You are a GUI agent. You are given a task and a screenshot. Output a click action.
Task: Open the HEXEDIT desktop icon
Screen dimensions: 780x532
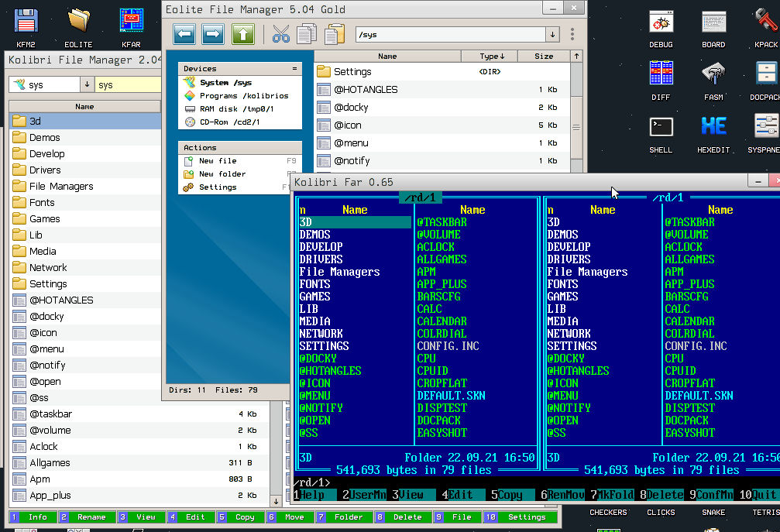pyautogui.click(x=713, y=133)
